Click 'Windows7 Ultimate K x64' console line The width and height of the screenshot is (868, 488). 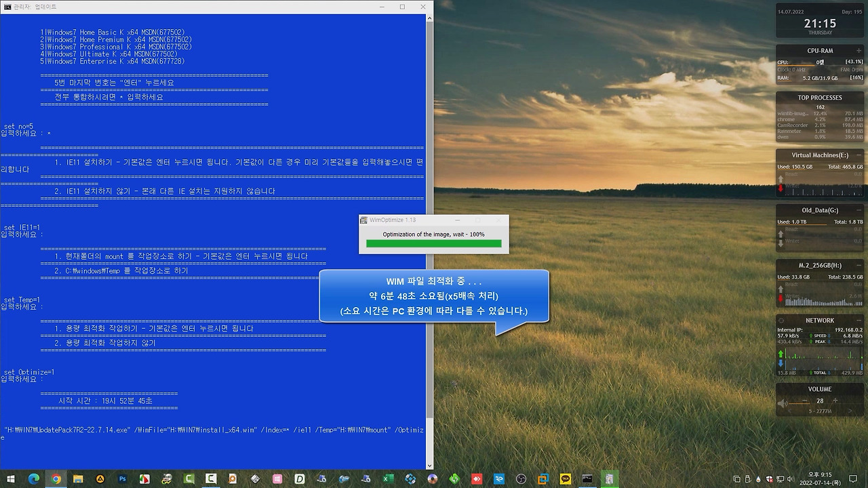tap(108, 54)
